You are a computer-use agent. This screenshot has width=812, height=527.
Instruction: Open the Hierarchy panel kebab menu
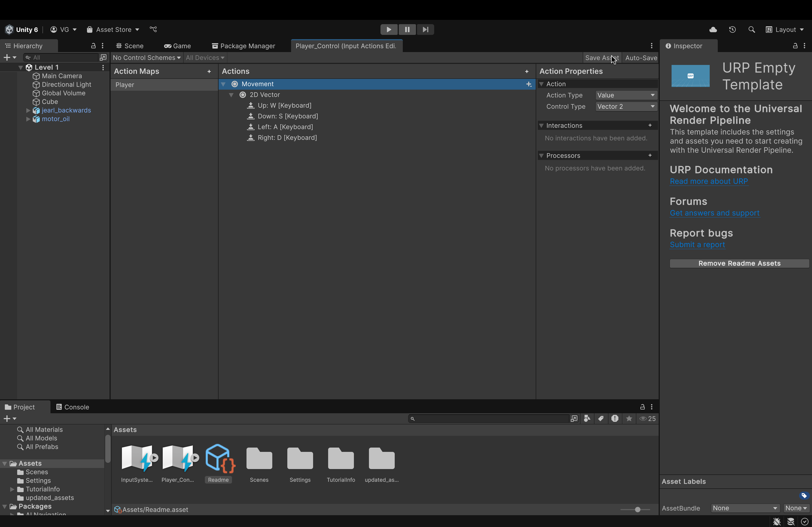point(102,46)
